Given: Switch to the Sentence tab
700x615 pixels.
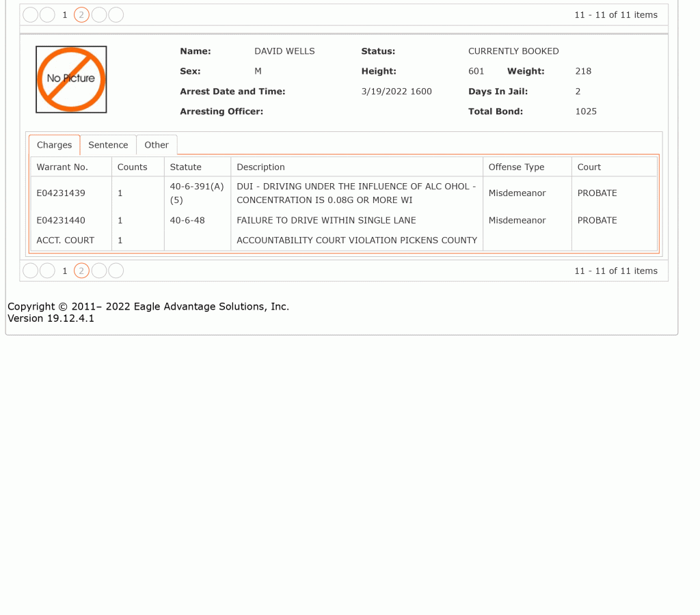Looking at the screenshot, I should point(108,145).
